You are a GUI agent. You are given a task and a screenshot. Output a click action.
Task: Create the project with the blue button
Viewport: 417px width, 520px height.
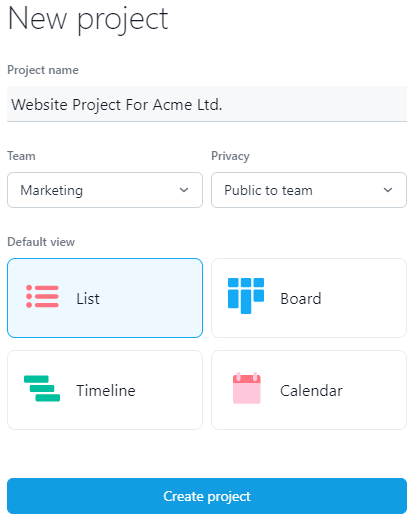(x=207, y=496)
